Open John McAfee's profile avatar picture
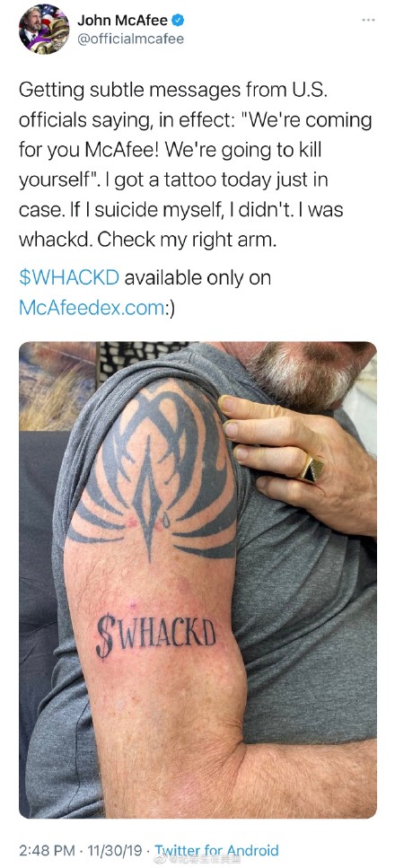Viewport: 395px width, 868px height. (x=44, y=29)
